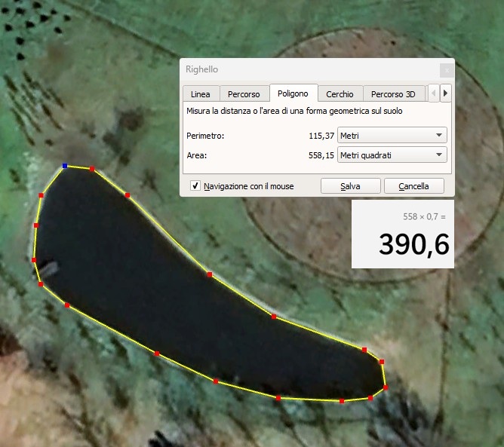Open the Perimetro units dropdown (Metri)

pyautogui.click(x=392, y=136)
